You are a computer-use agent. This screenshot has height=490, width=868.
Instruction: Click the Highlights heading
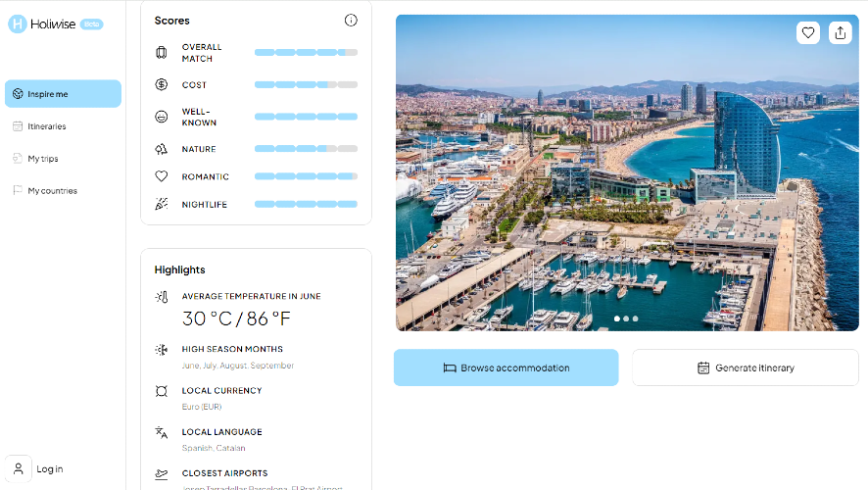[x=180, y=269]
